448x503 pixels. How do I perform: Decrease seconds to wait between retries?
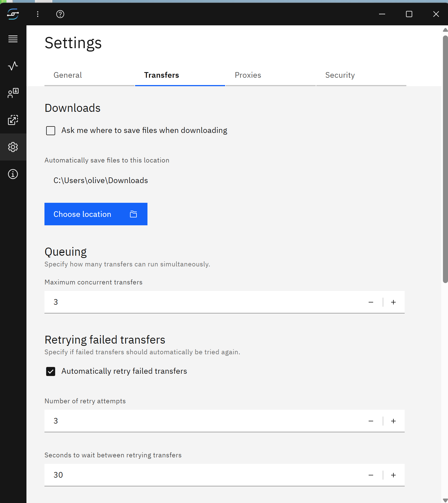point(371,475)
